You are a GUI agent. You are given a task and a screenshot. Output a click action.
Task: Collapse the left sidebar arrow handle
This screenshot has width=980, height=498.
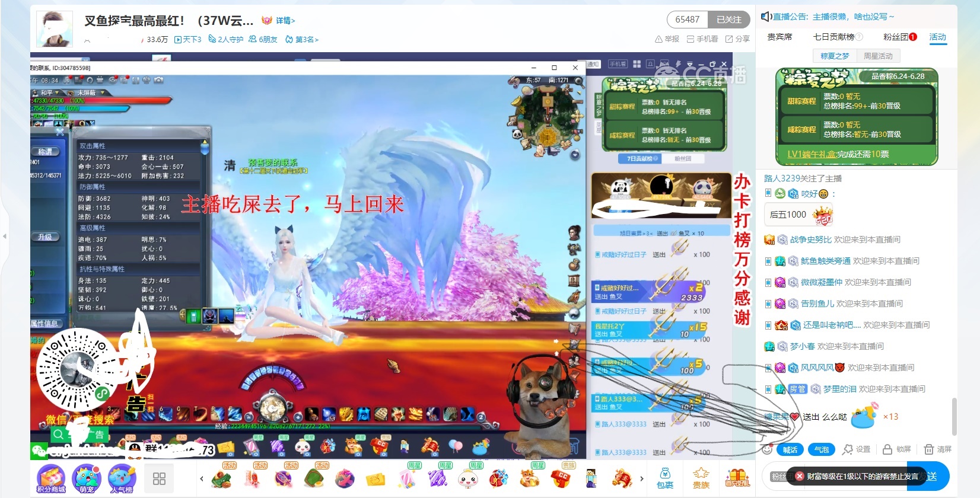pos(5,236)
